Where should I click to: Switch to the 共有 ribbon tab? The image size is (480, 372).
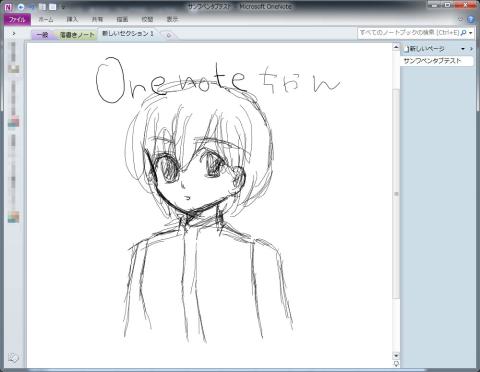[97, 20]
